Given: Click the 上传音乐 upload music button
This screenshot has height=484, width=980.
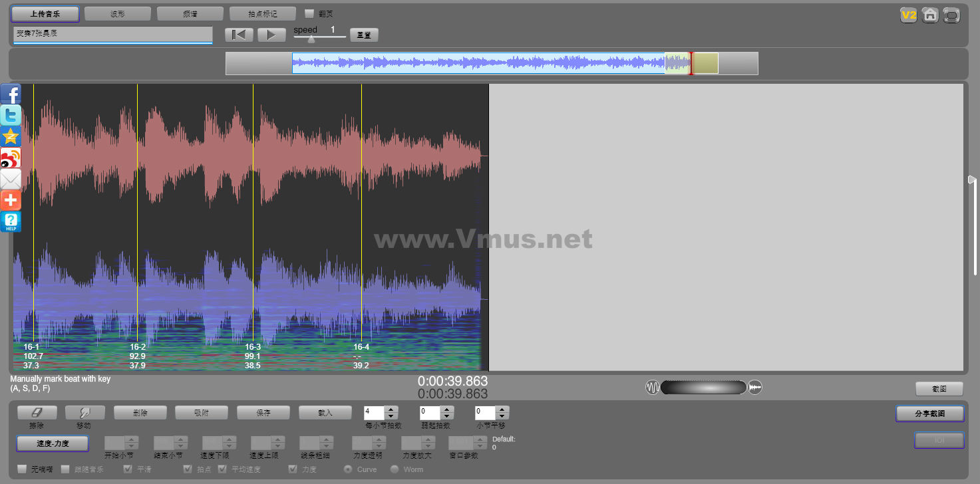Looking at the screenshot, I should tap(45, 13).
